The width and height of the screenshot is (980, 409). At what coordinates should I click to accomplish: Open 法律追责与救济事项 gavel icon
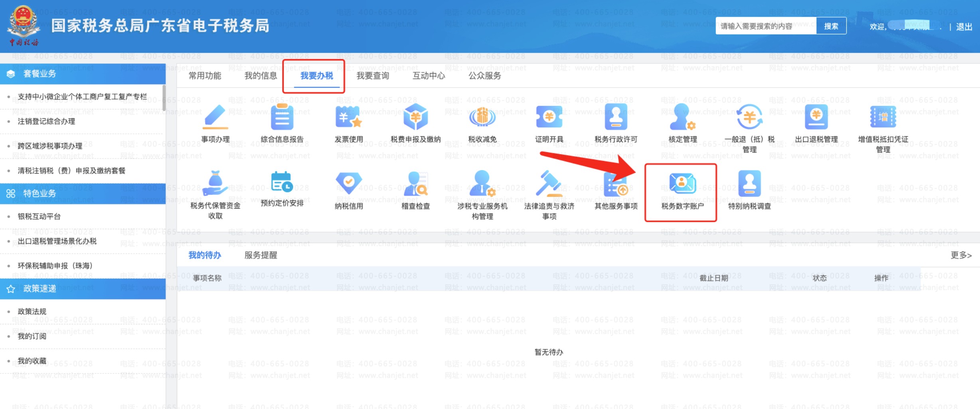coord(549,184)
